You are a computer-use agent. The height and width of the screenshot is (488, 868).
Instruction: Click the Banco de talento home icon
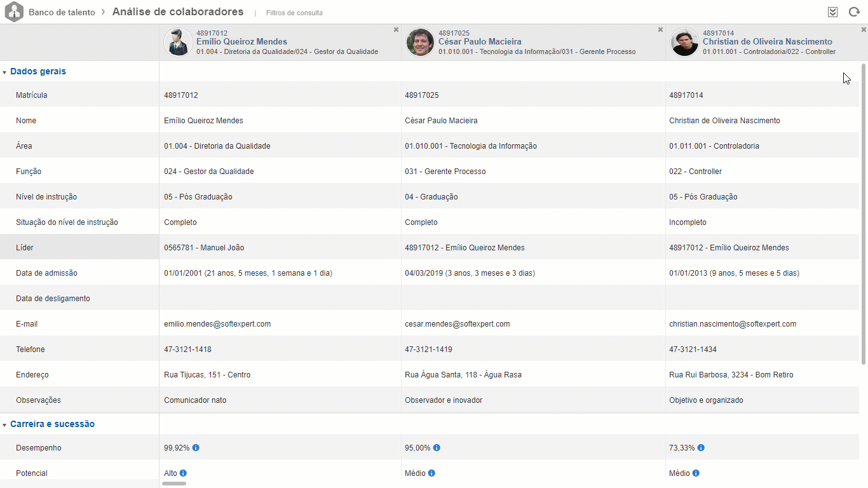pos(14,12)
